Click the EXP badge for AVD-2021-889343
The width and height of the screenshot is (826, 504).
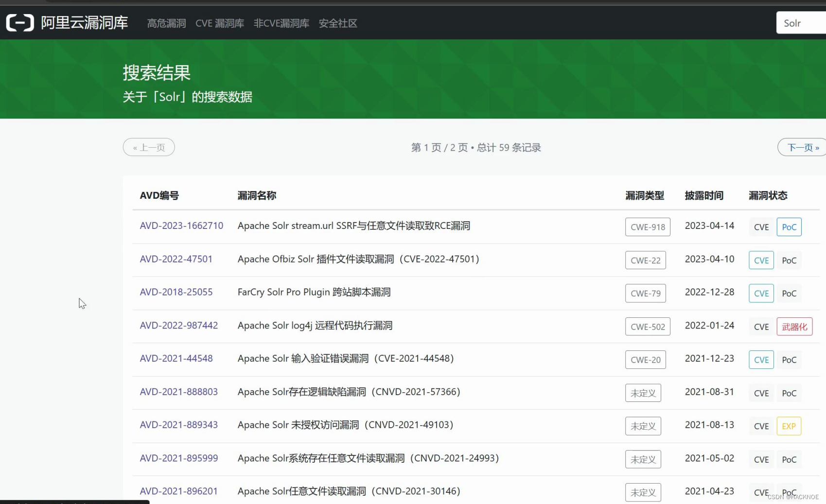[x=789, y=426]
